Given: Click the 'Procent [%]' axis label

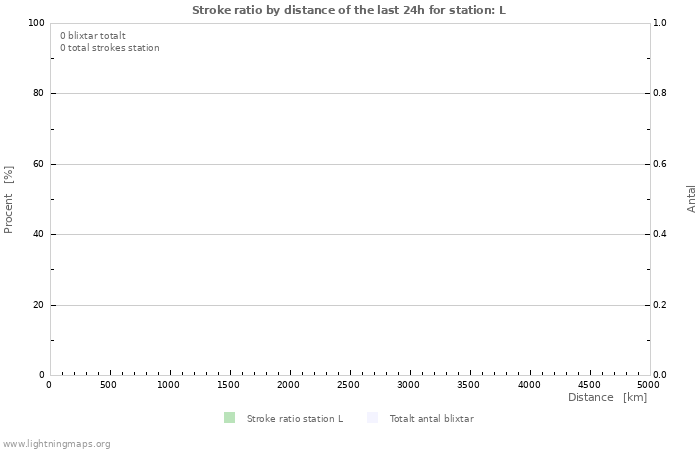Looking at the screenshot, I should [x=9, y=200].
